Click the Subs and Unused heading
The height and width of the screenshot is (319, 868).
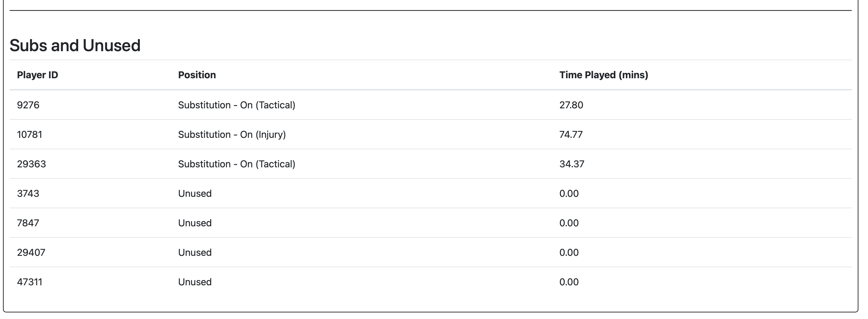pyautogui.click(x=75, y=45)
